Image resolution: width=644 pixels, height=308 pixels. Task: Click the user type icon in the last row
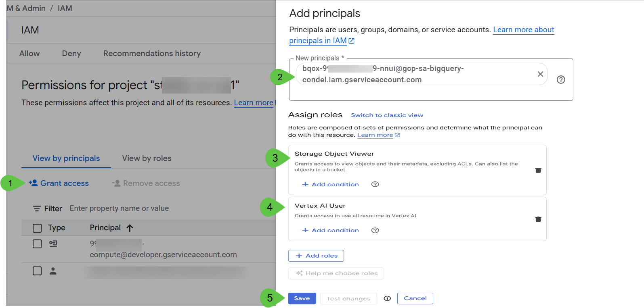point(53,271)
